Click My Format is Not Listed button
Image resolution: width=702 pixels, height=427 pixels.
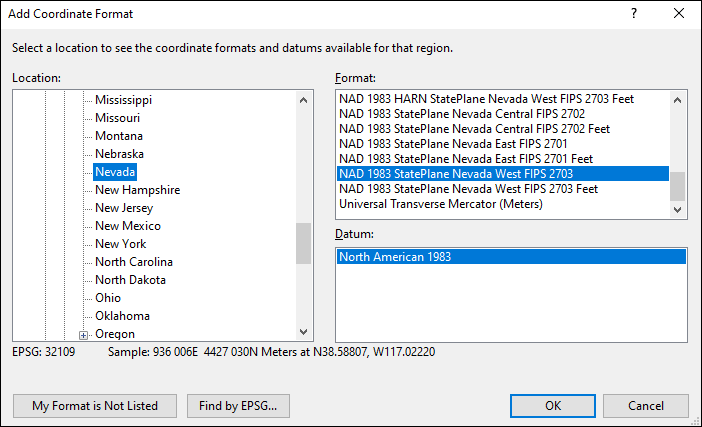click(95, 406)
